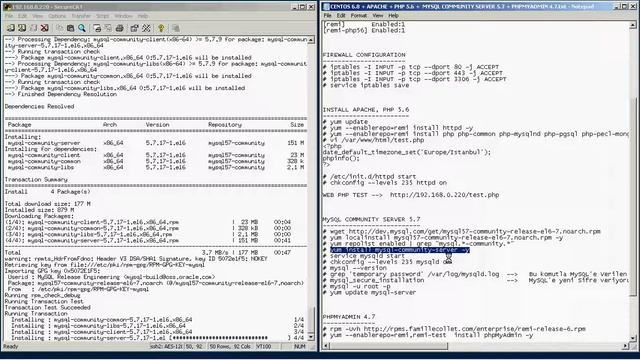Viewport: 640px width, 360px height.
Task: Click the last greyed SecureCRT toolbar icon
Action: click(x=176, y=28)
